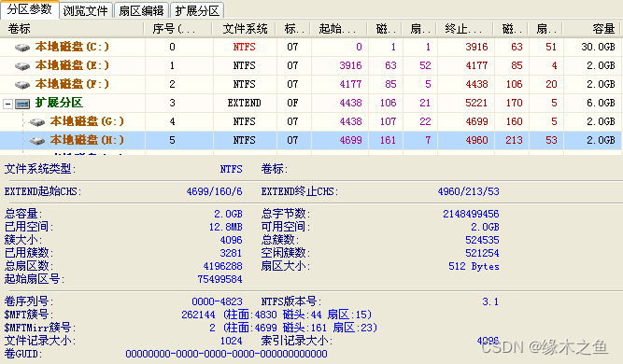Click the $MFT cluster number 262144
623x364 pixels.
click(198, 315)
